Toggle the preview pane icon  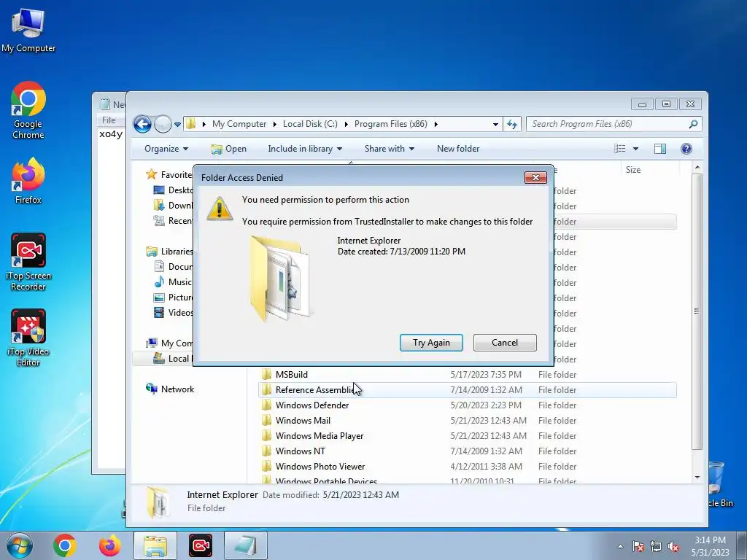[x=659, y=149]
